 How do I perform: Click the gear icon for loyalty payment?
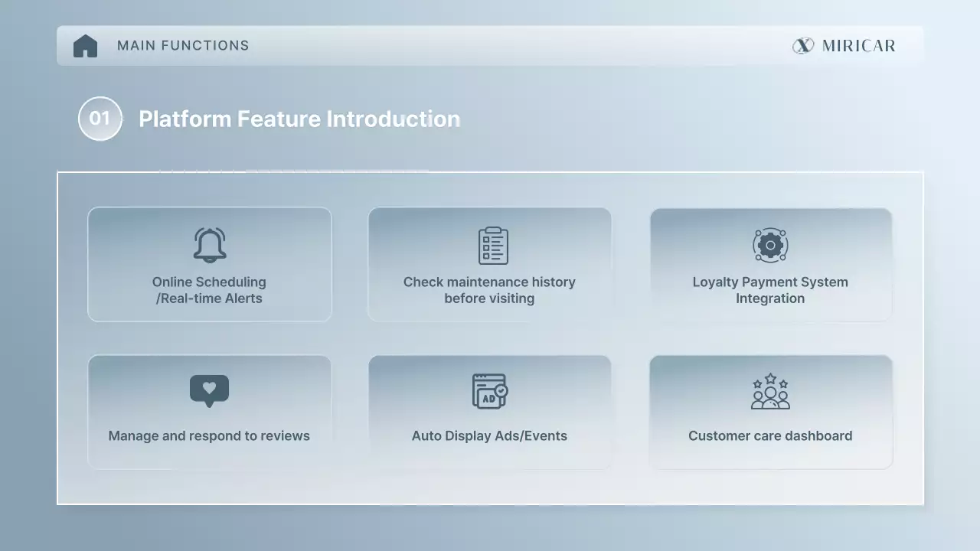(x=770, y=245)
